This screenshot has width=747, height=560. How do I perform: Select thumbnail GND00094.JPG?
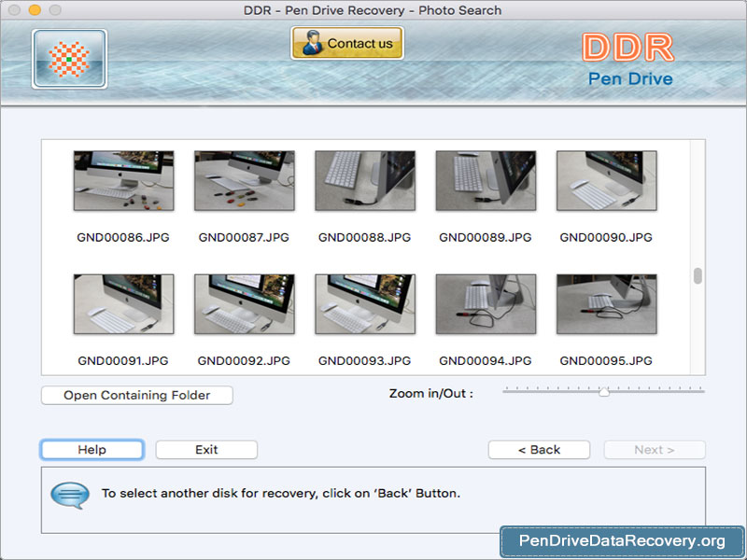[486, 304]
